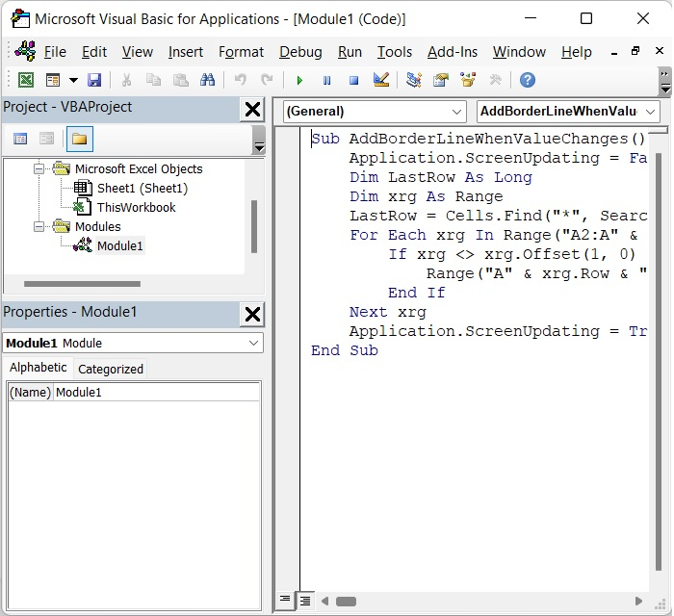
Task: Switch to Full Module View button
Action: (x=304, y=600)
